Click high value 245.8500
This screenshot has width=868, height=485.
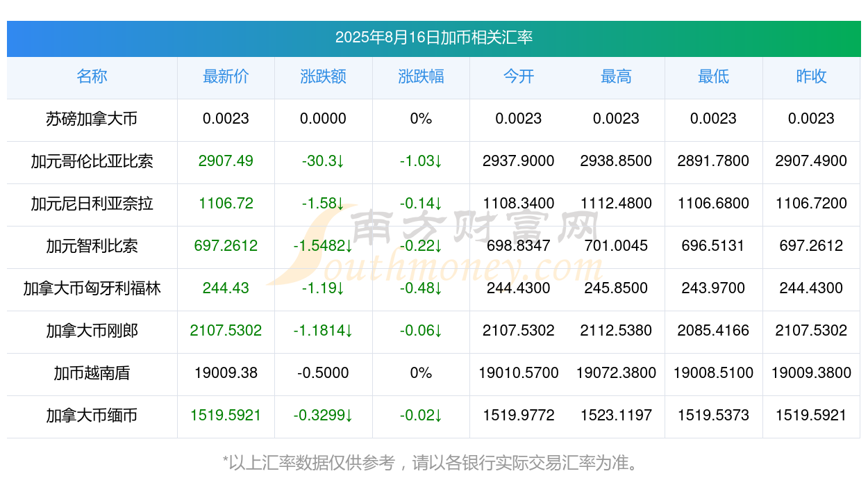616,288
